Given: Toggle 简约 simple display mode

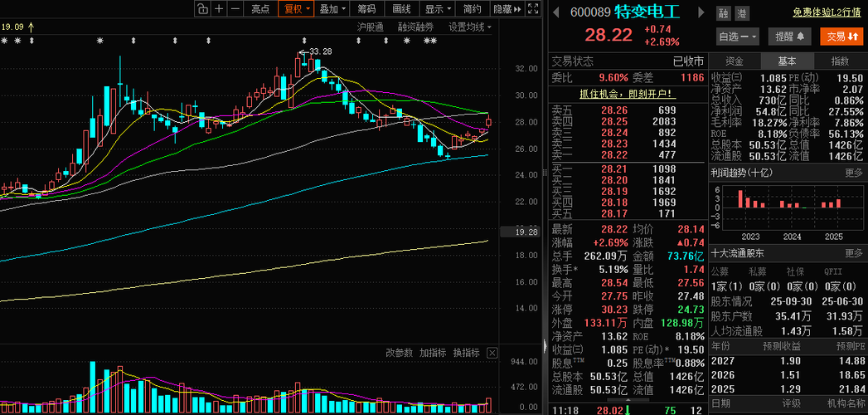Looking at the screenshot, I should click(473, 8).
